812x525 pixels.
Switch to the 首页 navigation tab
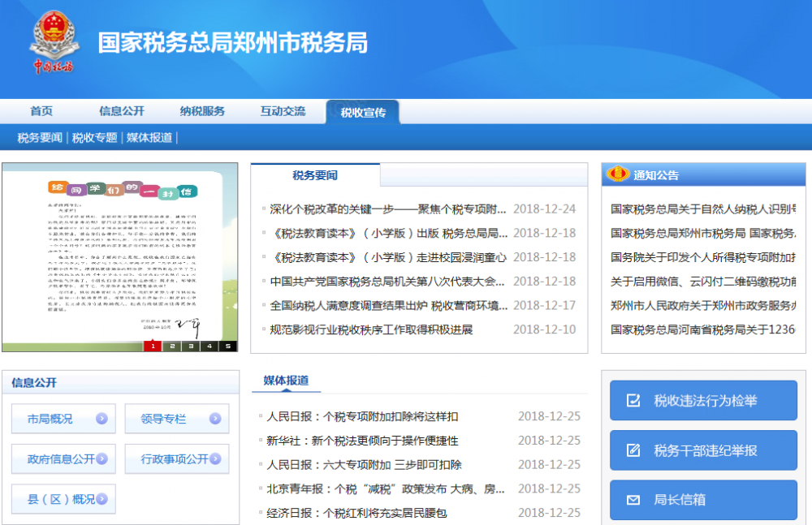41,110
